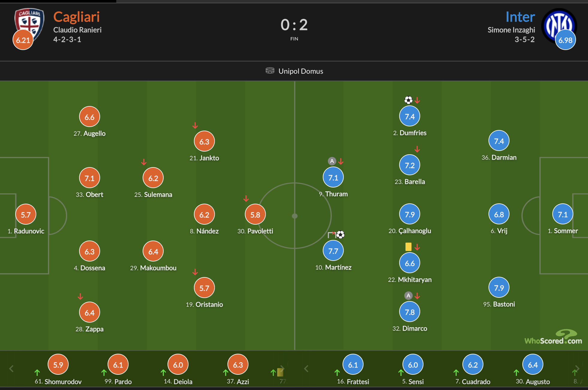
Task: Click the missed penalty icon above Martínez
Action: [332, 235]
